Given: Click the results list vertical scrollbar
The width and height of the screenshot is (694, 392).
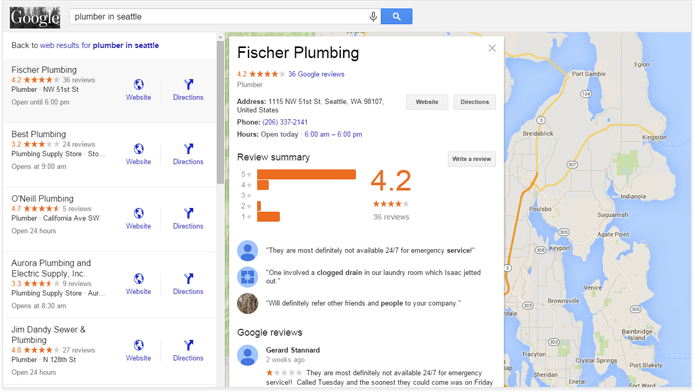Looking at the screenshot, I should coord(220,111).
